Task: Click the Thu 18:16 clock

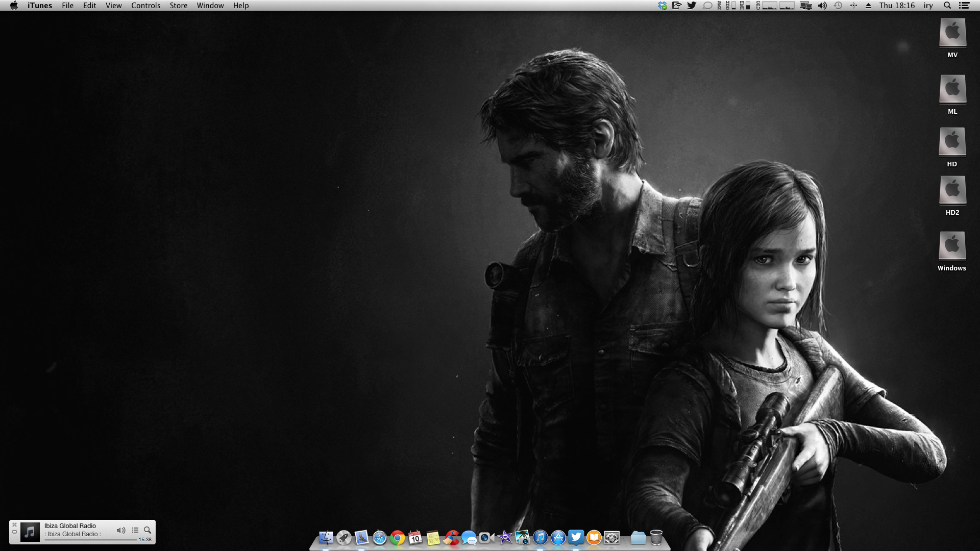Action: (897, 6)
